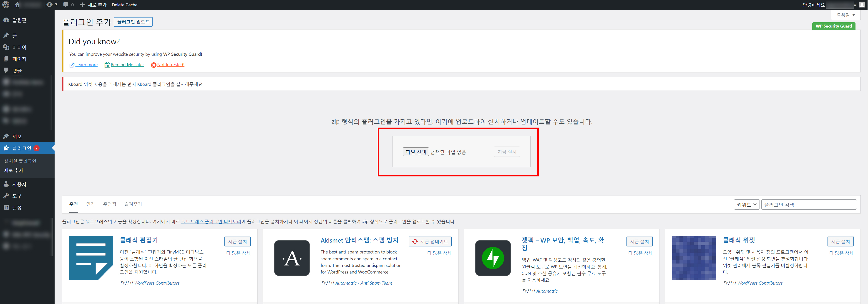Visit site via the home icon
Viewport: 868px width, 304px height.
pos(18,5)
